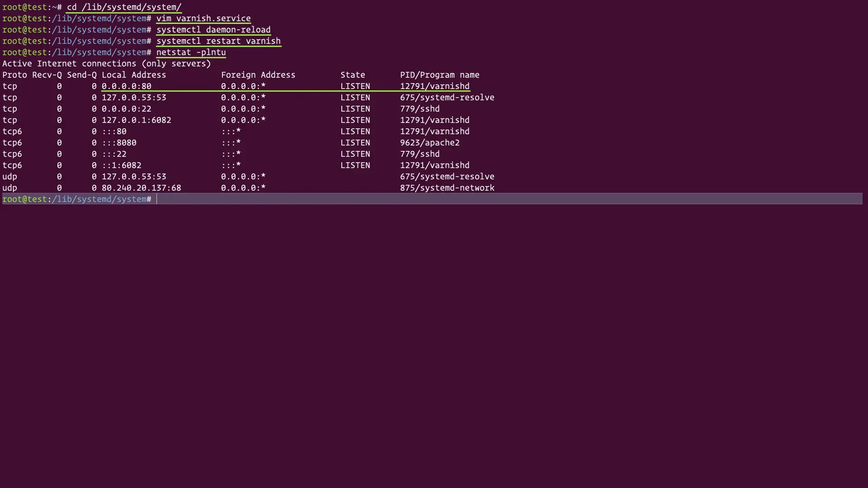Viewport: 868px width, 488px height.
Task: Click '12791/varnishd' in the 0.0.0.0:80 row
Action: click(x=435, y=86)
